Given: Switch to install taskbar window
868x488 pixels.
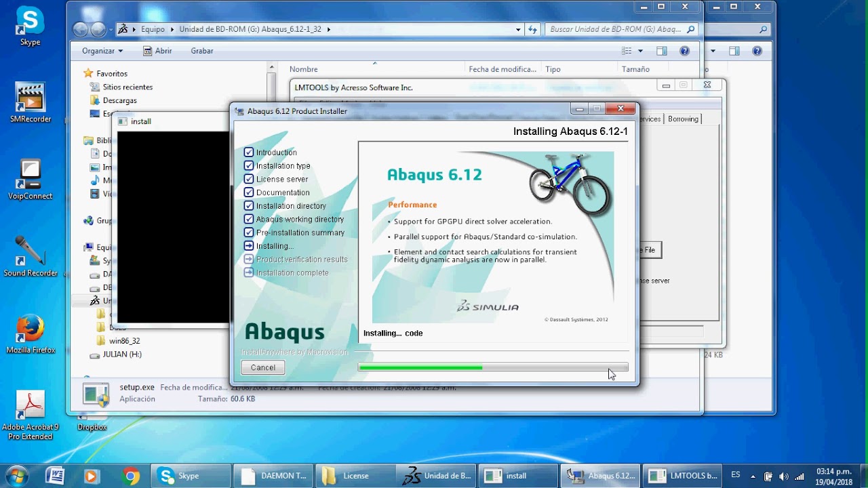Looking at the screenshot, I should click(x=519, y=476).
